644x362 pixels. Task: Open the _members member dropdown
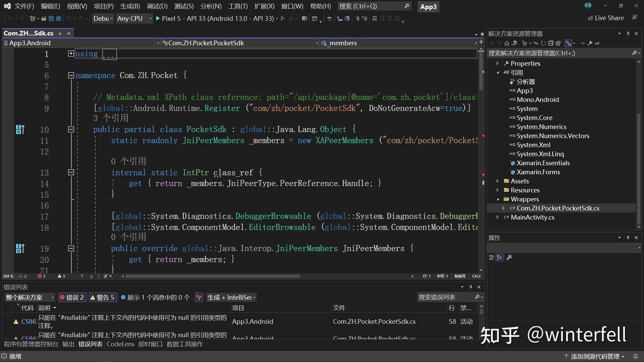[399, 43]
